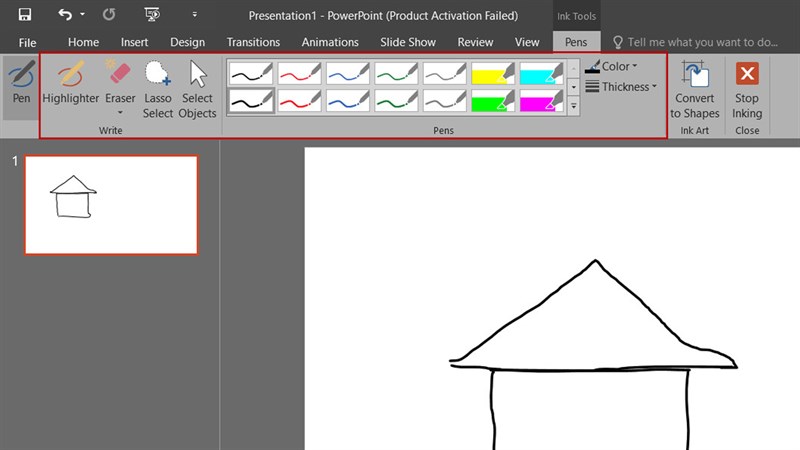Choose the Select Objects cursor tool
The image size is (800, 450).
pos(197,88)
